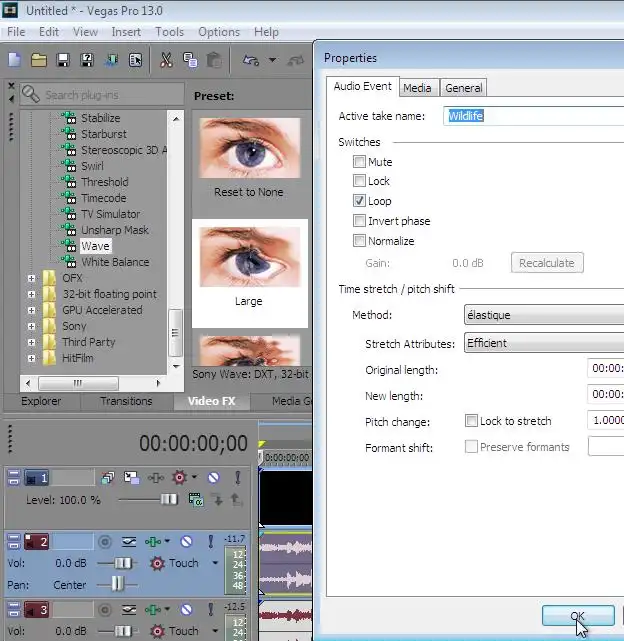Mute video track 1
This screenshot has height=641, width=624.
213,477
